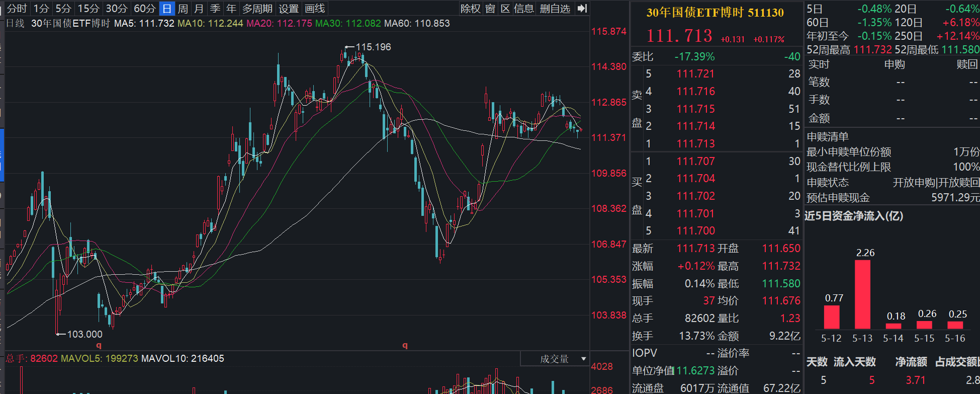
Task: Click the 5-16 net inflow bar 0.25
Action: (x=955, y=325)
